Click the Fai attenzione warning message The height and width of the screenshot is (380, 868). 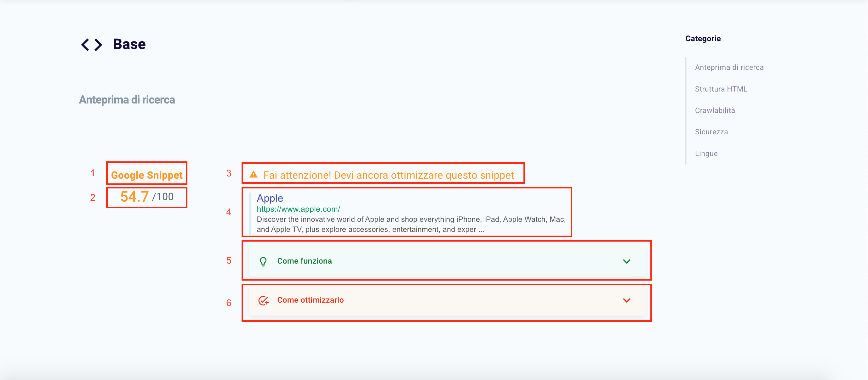[389, 175]
